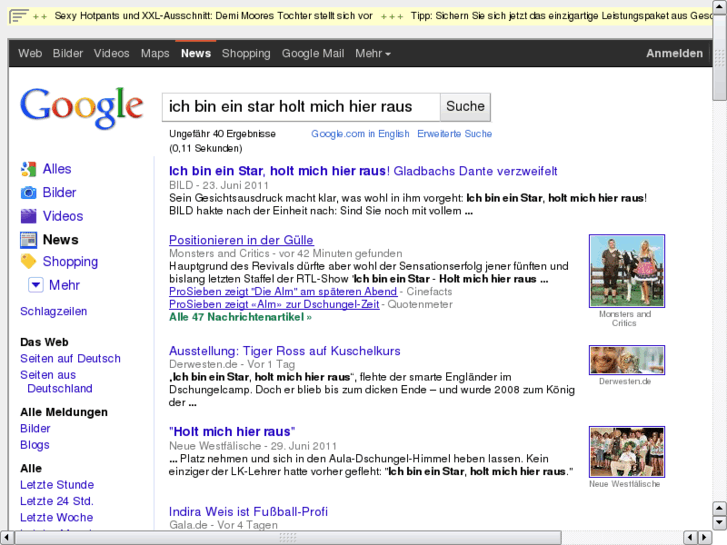This screenshot has height=545, width=727.
Task: Click the horizontal scrollbar left arrow
Action: 6,538
